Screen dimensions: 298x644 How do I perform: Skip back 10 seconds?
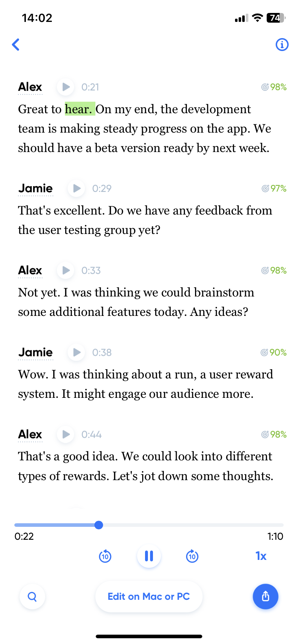105,556
